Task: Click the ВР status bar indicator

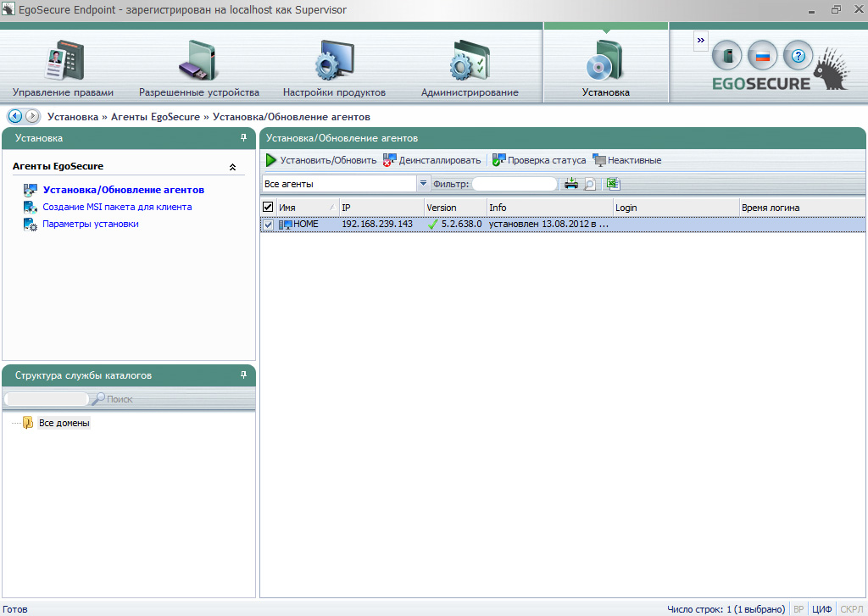Action: [798, 609]
